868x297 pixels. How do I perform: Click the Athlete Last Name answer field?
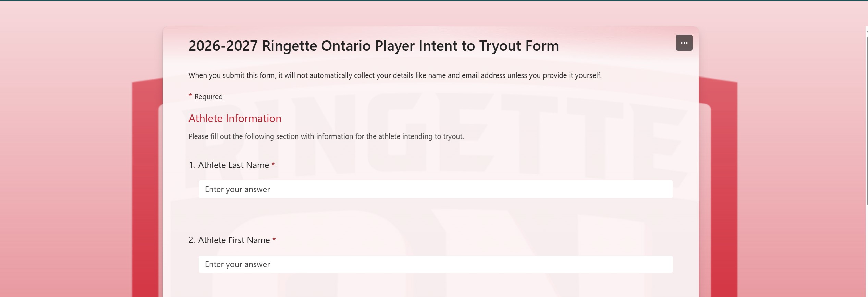435,189
